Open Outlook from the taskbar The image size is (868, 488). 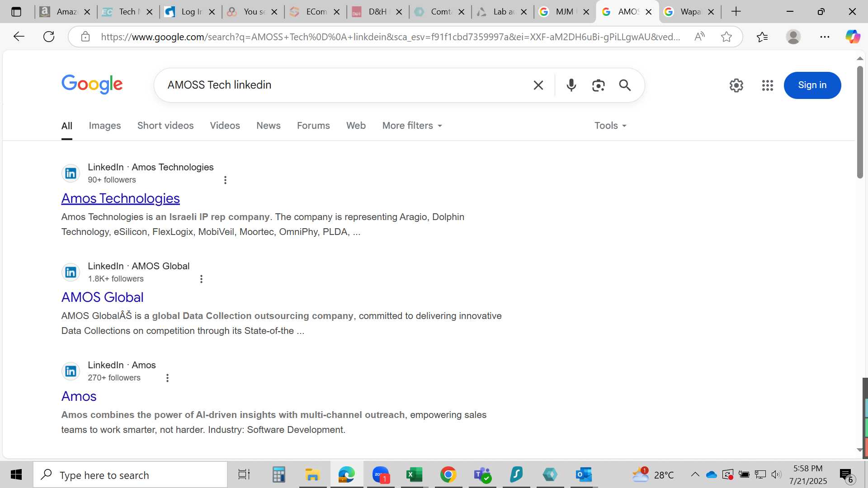[x=584, y=474]
